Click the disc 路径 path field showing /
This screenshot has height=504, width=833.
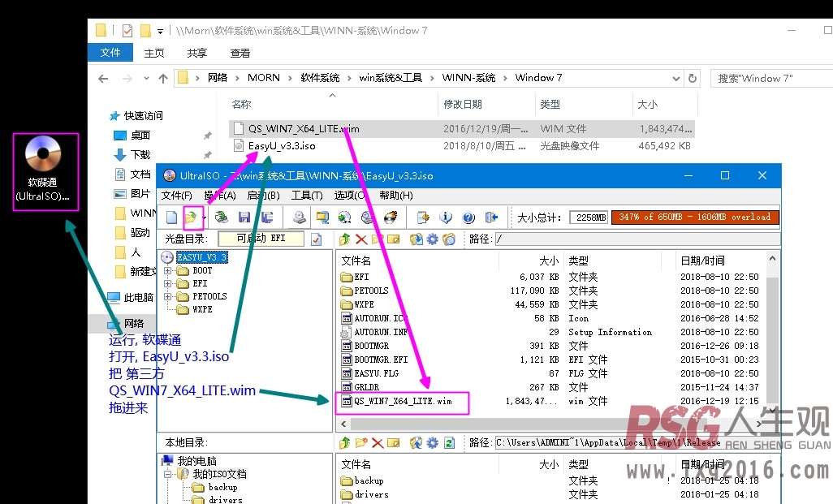coord(637,239)
